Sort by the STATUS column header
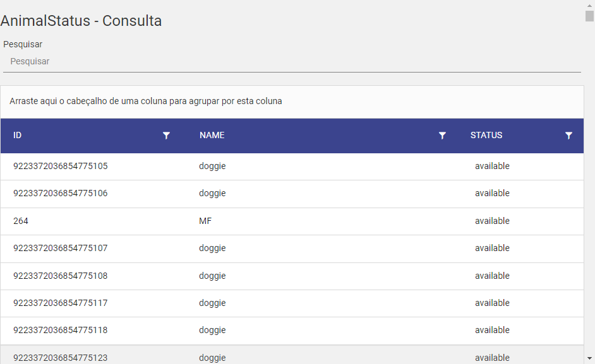Screen dimensions: 595x364 click(486, 136)
